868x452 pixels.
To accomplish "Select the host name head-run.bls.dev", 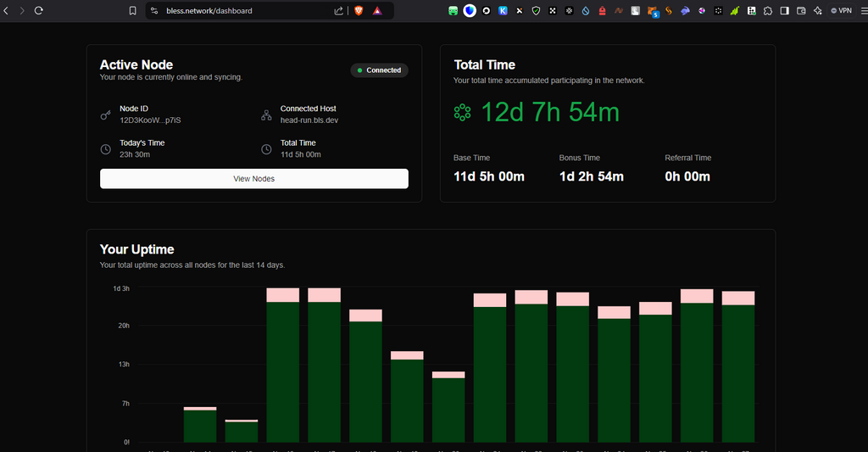I will coord(309,120).
